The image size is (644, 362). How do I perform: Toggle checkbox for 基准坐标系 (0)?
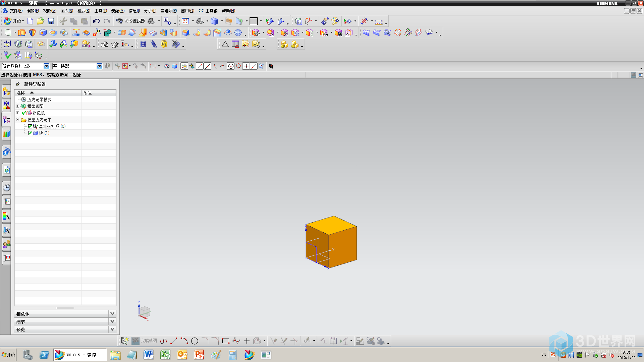(x=30, y=126)
